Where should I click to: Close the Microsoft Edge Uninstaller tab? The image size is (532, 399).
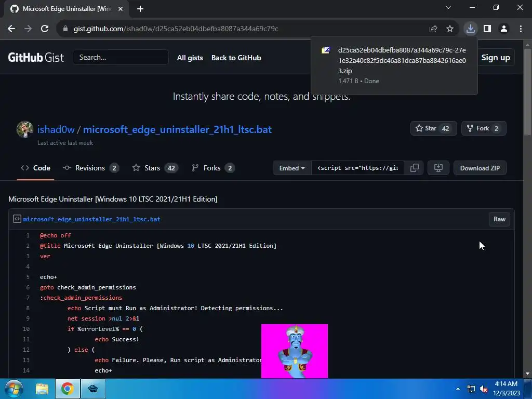point(121,9)
